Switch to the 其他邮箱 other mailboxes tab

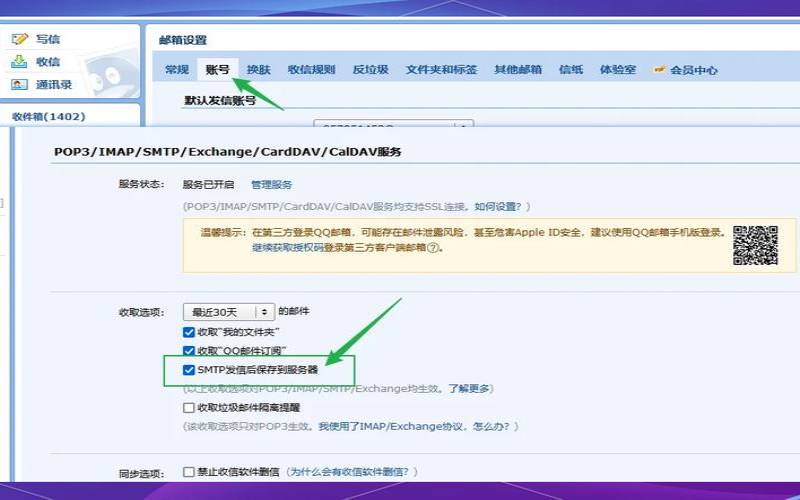518,69
